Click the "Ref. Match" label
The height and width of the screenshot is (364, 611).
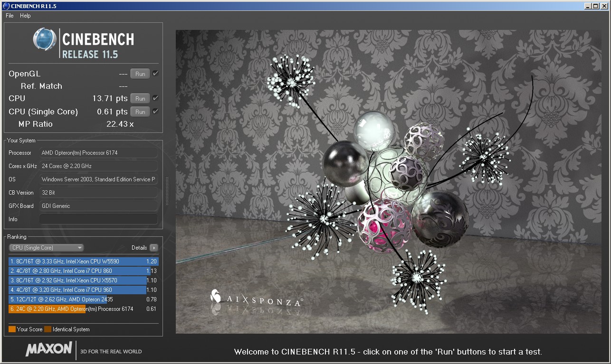[x=41, y=86]
